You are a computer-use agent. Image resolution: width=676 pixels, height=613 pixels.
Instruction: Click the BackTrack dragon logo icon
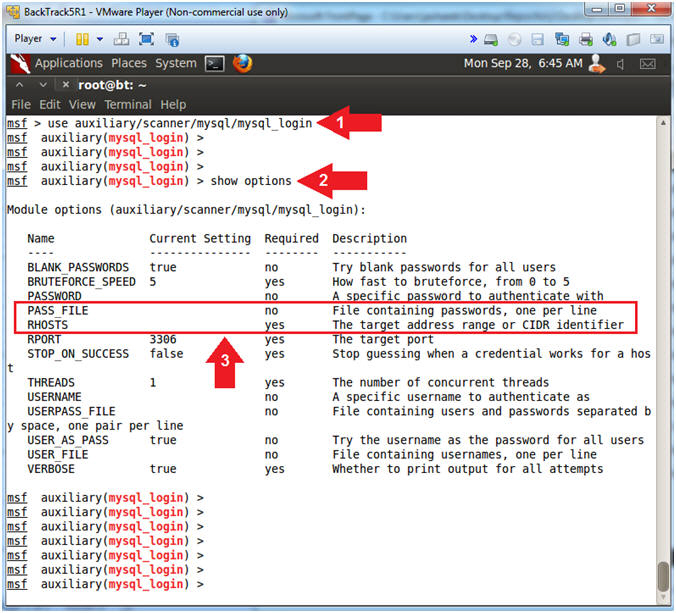[20, 64]
